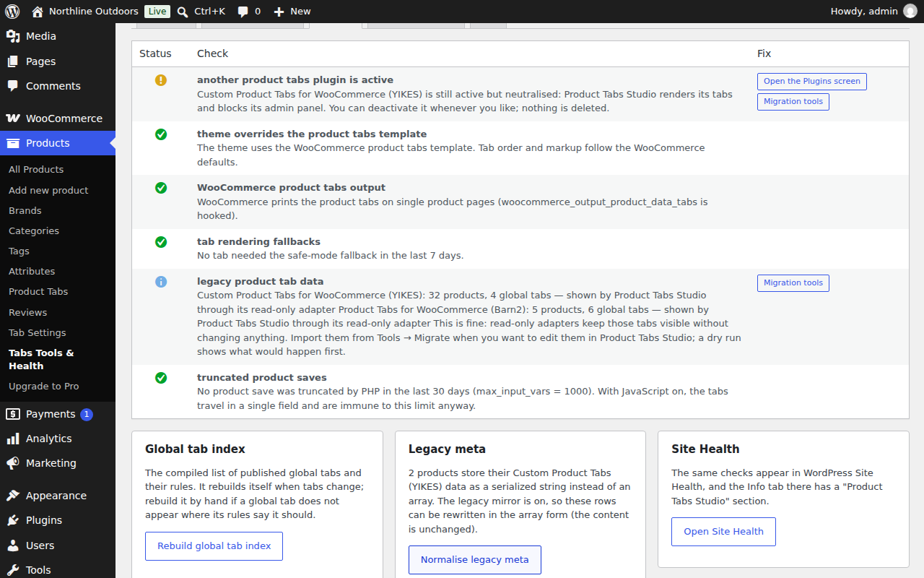
Task: Click the Plugins plug icon
Action: (x=13, y=520)
